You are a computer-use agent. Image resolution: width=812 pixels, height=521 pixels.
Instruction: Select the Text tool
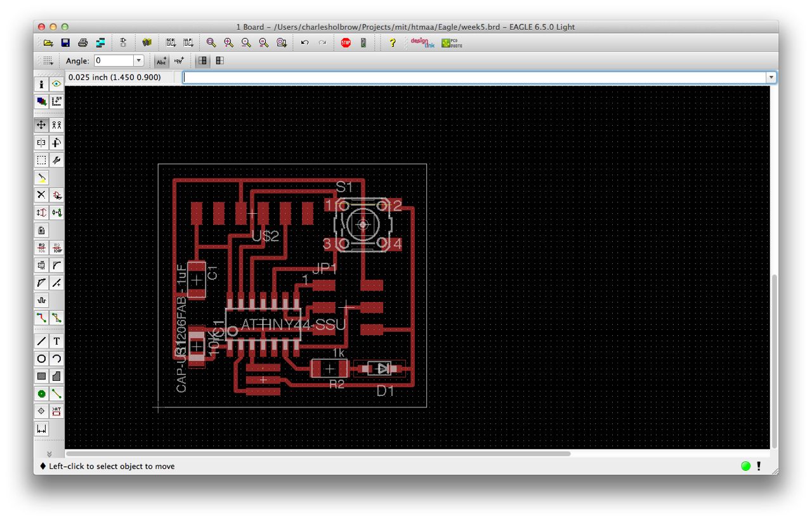[56, 341]
